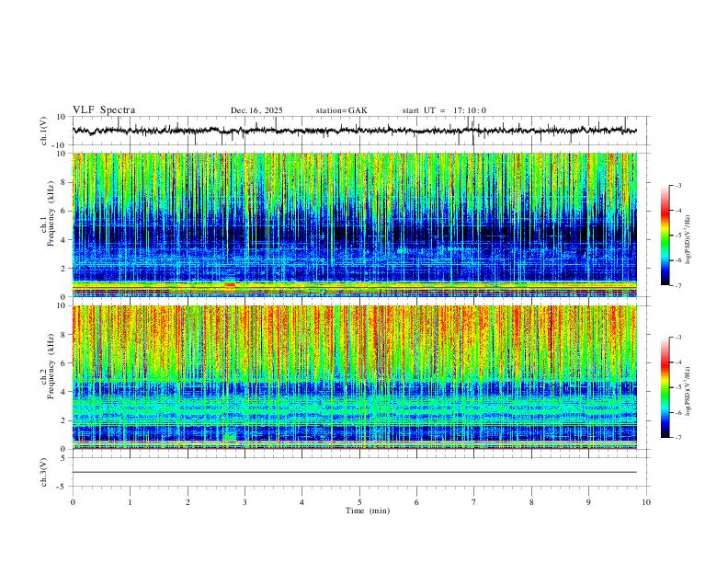
Task: Click the "10" tick on the time axis
Action: (x=646, y=502)
